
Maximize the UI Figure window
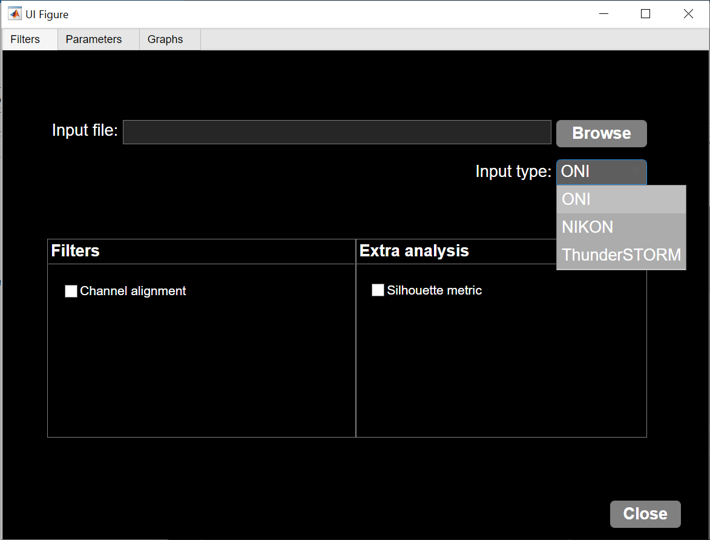[645, 14]
